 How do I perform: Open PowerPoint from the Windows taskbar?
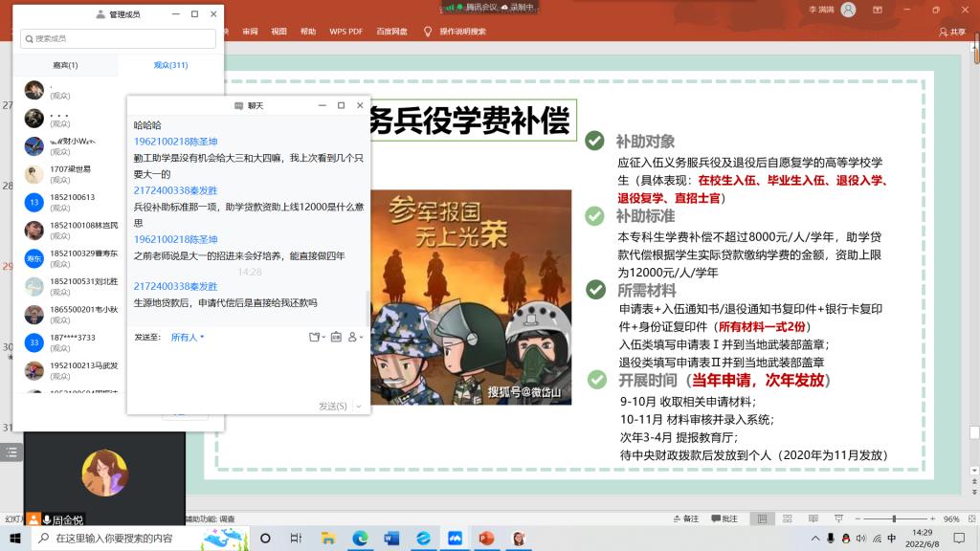485,539
